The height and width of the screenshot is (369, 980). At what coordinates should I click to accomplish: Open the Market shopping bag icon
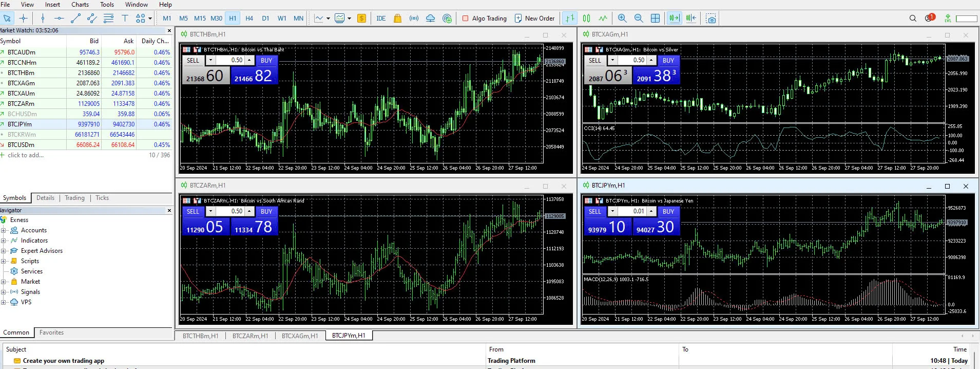click(397, 18)
